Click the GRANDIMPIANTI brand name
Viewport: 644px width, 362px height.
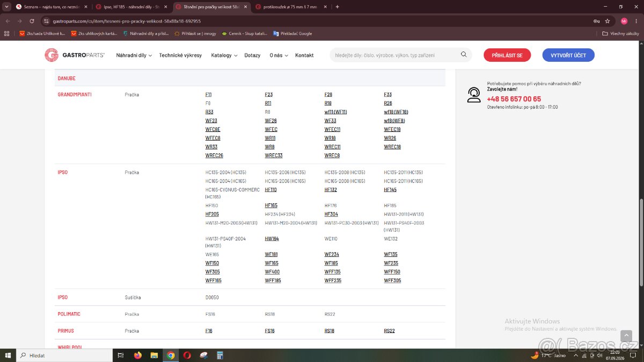(75, 94)
